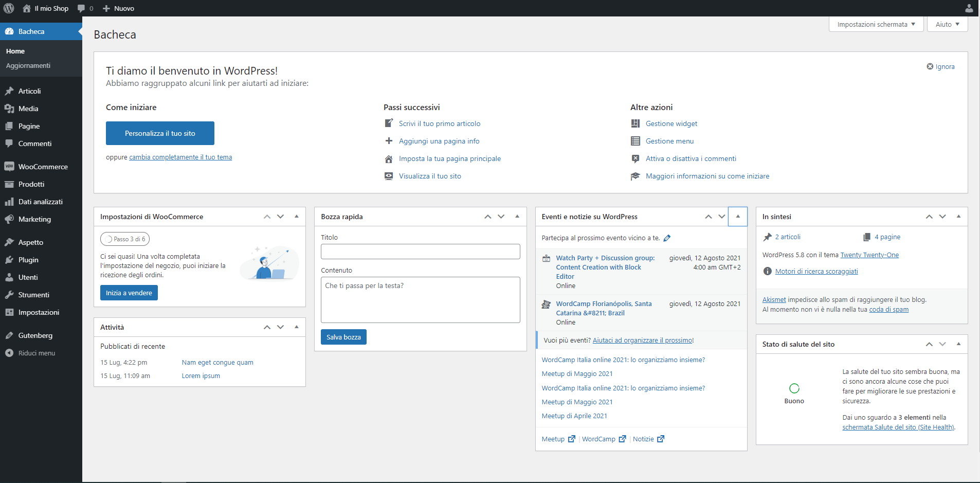Open the Aspetto paintbrush icon
980x483 pixels.
pos(10,242)
